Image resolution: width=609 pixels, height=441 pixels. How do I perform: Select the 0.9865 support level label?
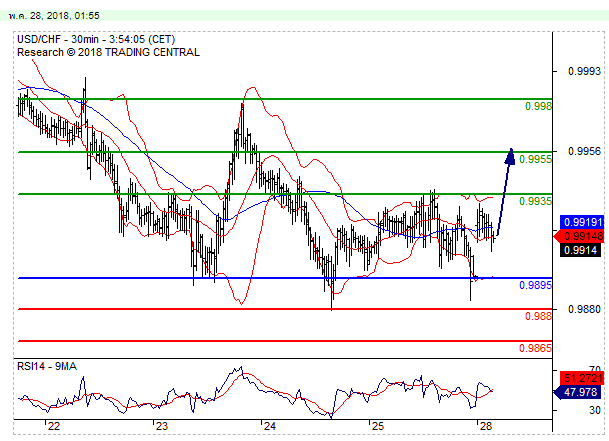click(x=535, y=348)
